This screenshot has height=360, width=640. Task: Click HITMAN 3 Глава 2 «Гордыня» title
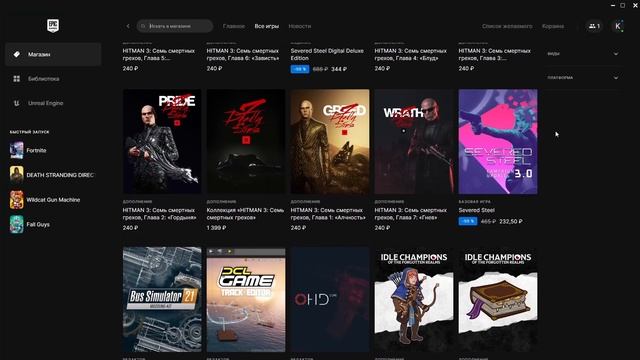click(x=159, y=213)
